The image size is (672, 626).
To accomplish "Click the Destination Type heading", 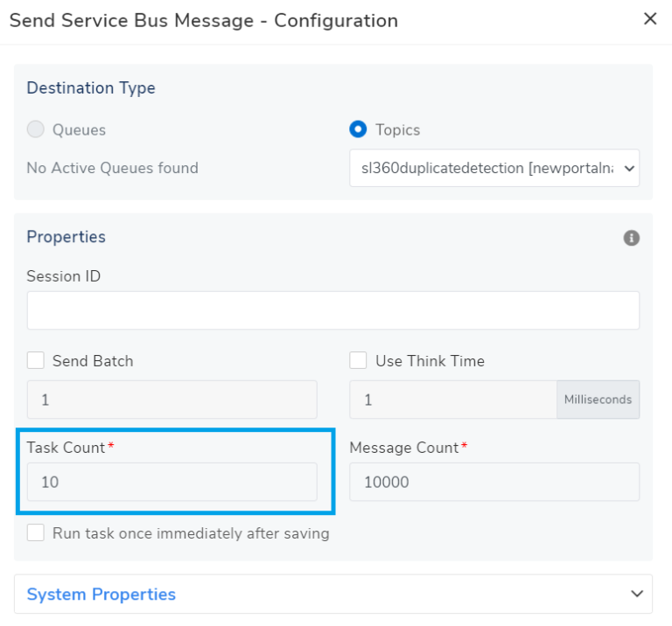I will [x=91, y=88].
